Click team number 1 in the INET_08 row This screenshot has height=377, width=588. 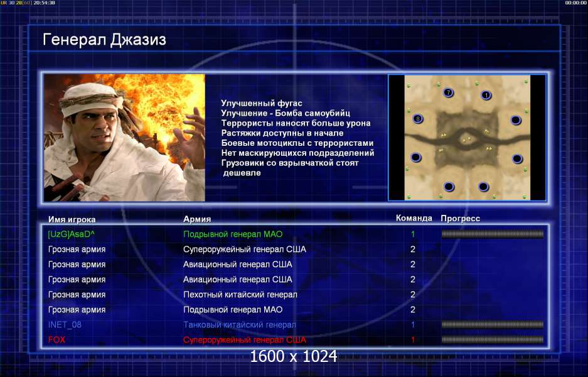click(413, 325)
